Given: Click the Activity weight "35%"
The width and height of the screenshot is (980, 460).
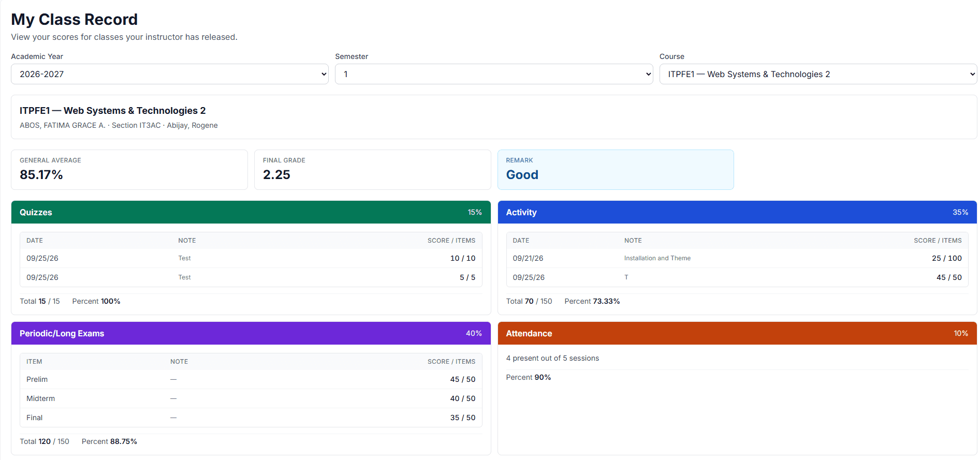Looking at the screenshot, I should (960, 212).
